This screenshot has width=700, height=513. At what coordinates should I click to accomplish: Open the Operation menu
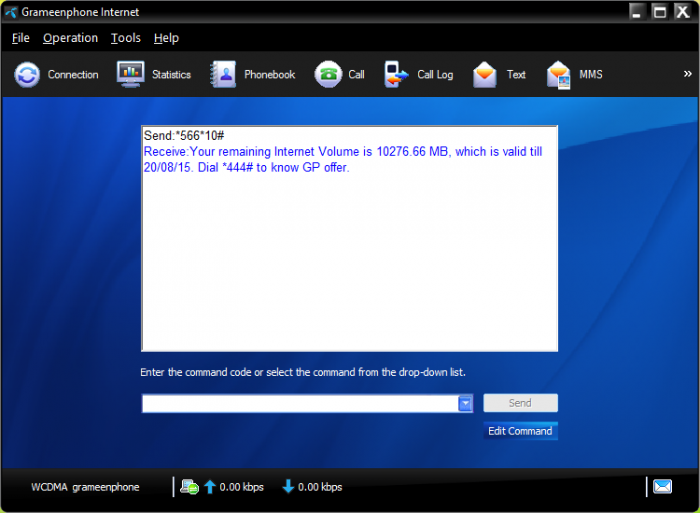tap(71, 38)
